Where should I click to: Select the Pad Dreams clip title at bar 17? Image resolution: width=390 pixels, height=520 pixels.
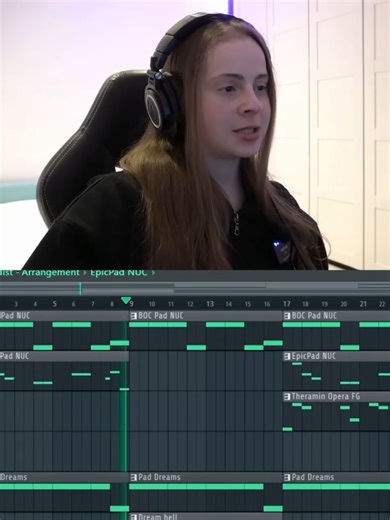[312, 477]
